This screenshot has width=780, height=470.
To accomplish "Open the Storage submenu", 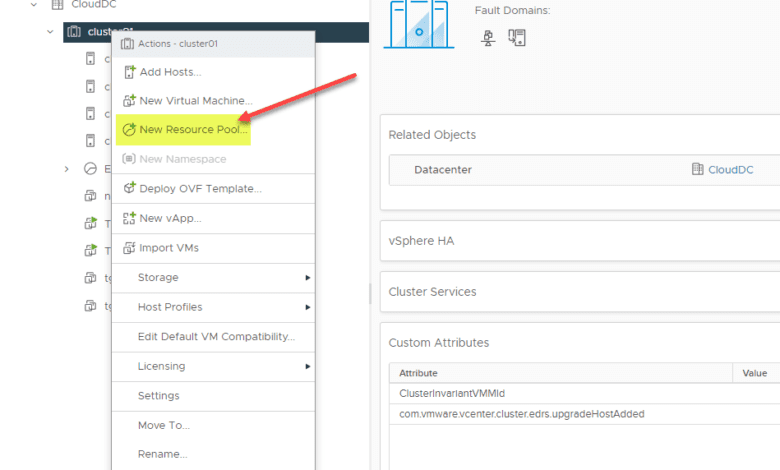I will click(214, 278).
